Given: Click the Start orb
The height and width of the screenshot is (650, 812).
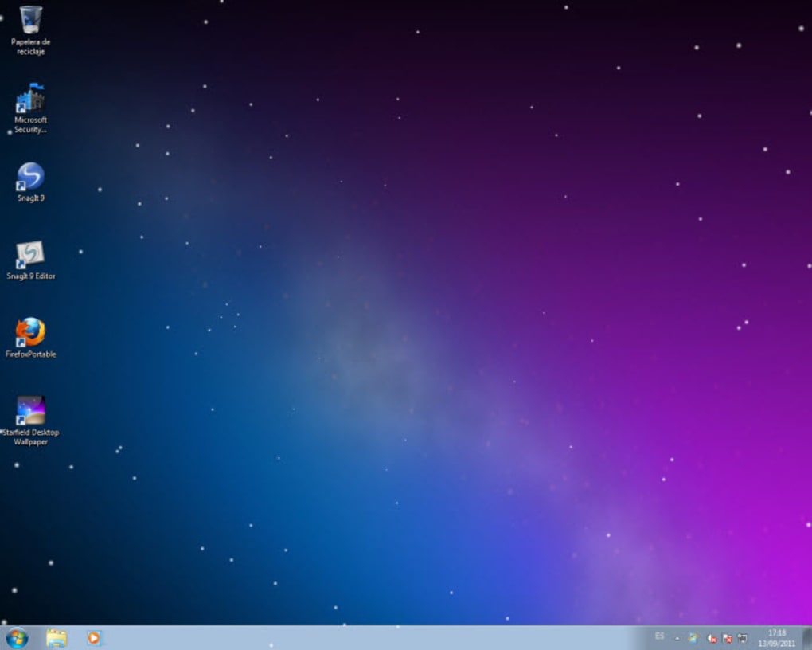Looking at the screenshot, I should tap(16, 638).
